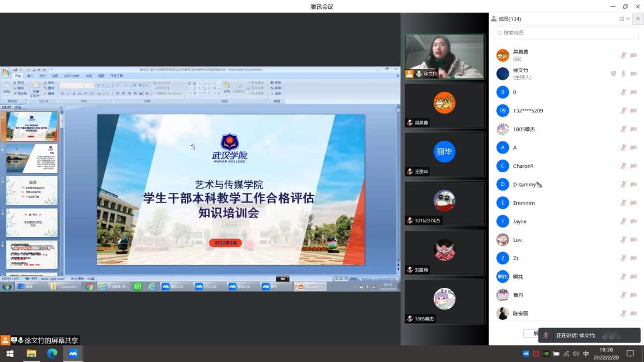Click the microphone icon in 徐文竹's row
The image size is (644, 362).
pyautogui.click(x=623, y=74)
